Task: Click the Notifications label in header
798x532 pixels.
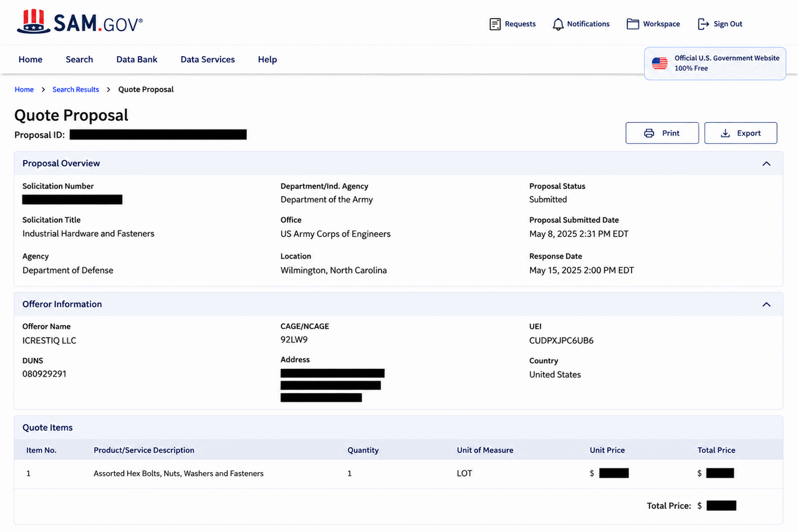Action: tap(588, 24)
